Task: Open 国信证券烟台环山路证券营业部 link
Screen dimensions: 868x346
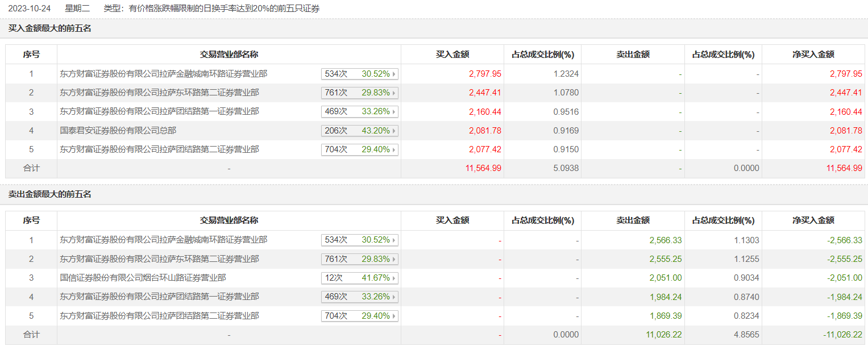Action: [x=143, y=278]
